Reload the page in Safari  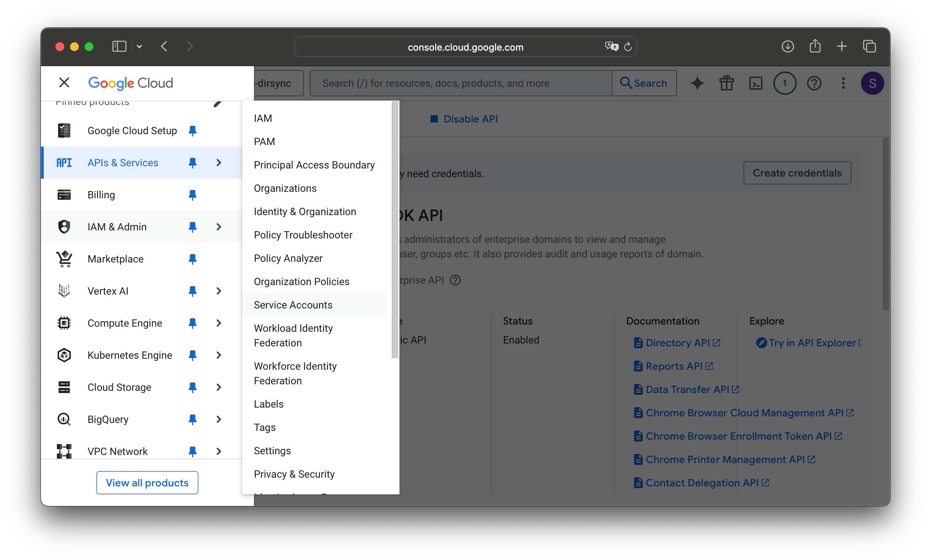point(627,47)
